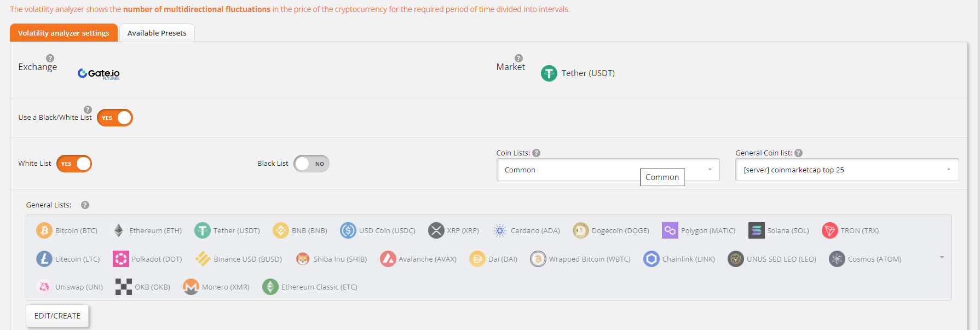This screenshot has height=330, width=980.
Task: Click the Tether (USDT) market selector
Action: click(578, 73)
